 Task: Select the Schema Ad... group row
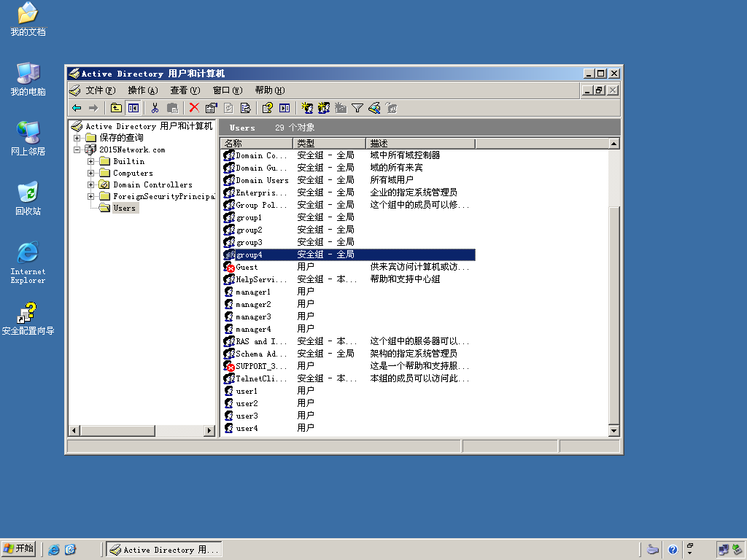click(x=349, y=354)
